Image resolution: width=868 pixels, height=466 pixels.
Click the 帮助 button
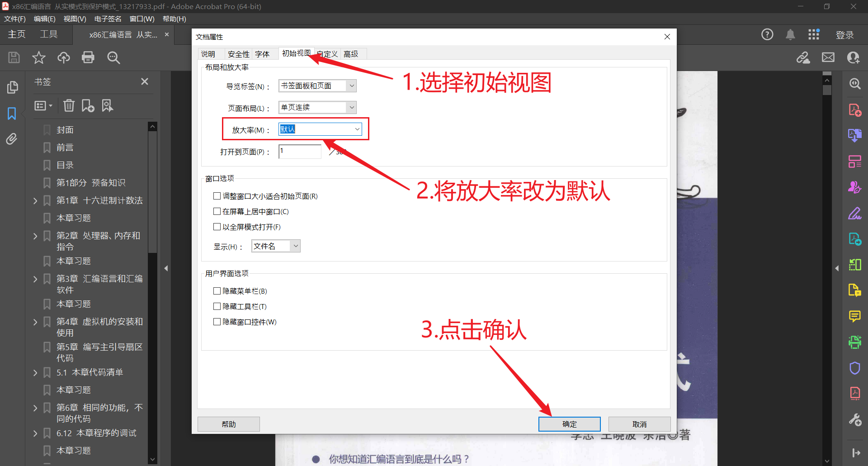point(228,424)
